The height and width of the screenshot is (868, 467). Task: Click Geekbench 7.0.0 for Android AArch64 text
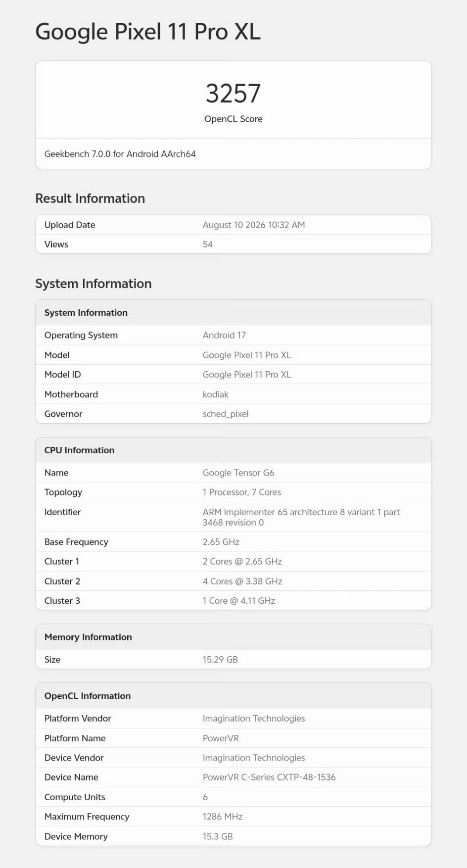click(x=120, y=154)
